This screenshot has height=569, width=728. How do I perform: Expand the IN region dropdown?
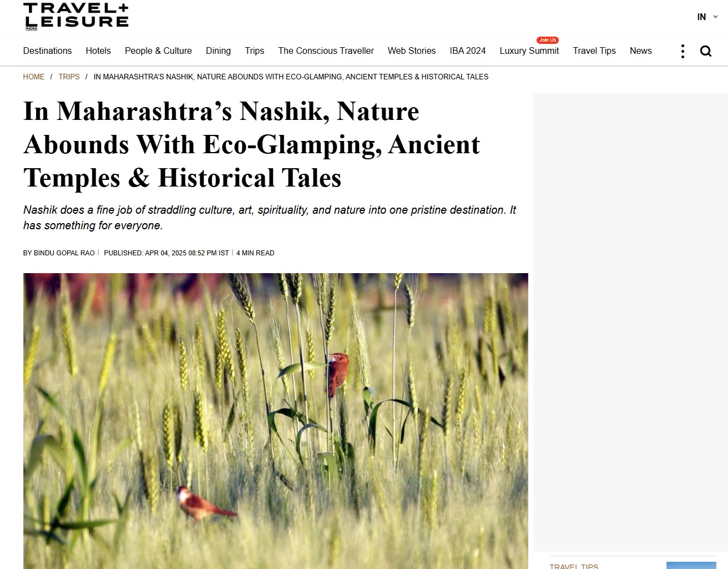pyautogui.click(x=707, y=17)
